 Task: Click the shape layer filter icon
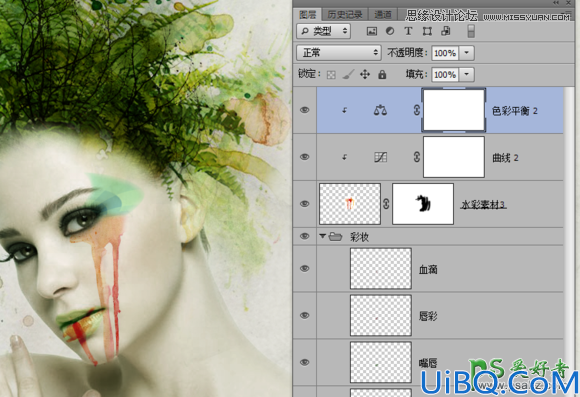pos(427,31)
